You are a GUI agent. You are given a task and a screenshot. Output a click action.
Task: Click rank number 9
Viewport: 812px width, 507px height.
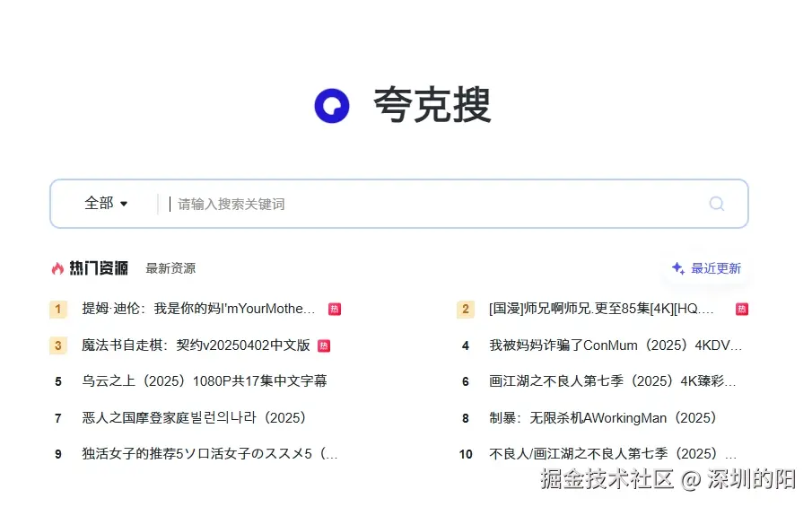58,454
